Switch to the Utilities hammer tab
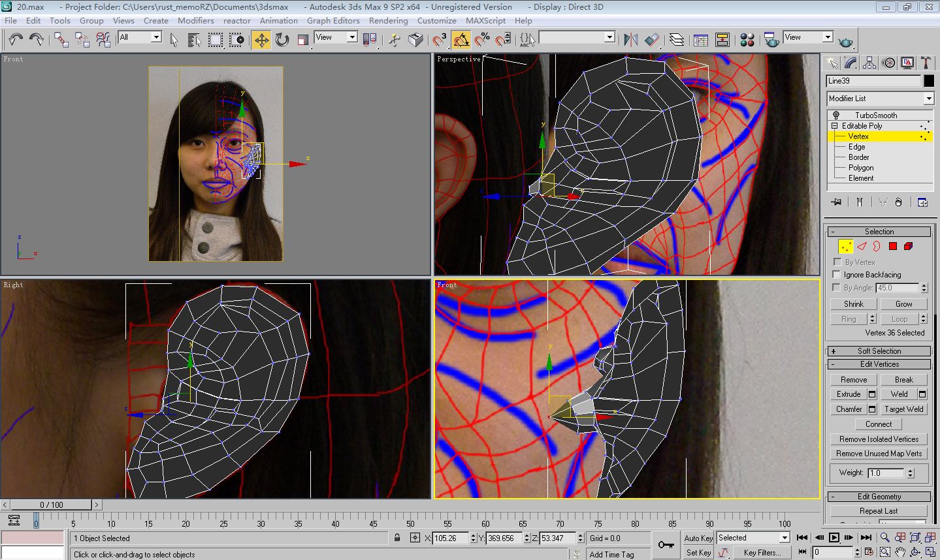940x560 pixels. pyautogui.click(x=926, y=63)
